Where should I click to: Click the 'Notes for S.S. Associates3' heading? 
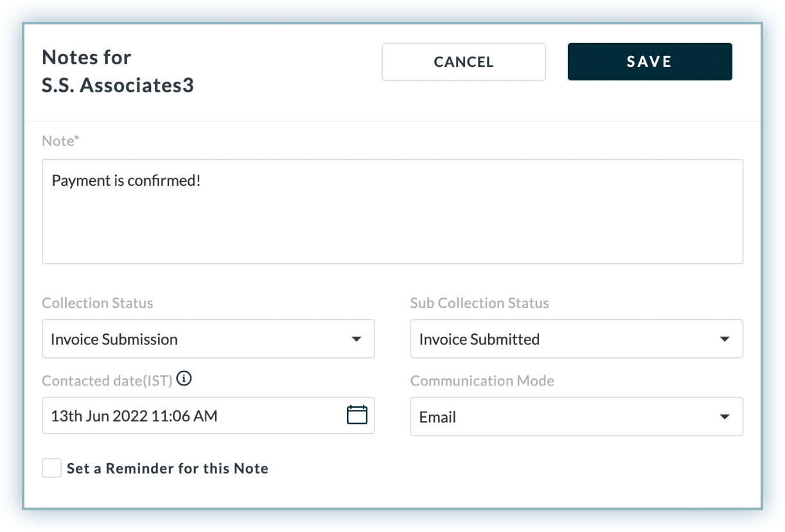pyautogui.click(x=118, y=71)
